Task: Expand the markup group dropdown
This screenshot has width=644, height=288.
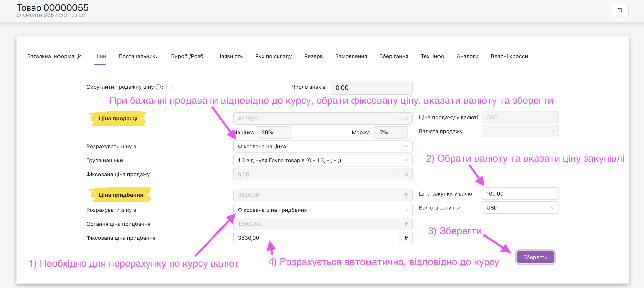Action: 323,160
